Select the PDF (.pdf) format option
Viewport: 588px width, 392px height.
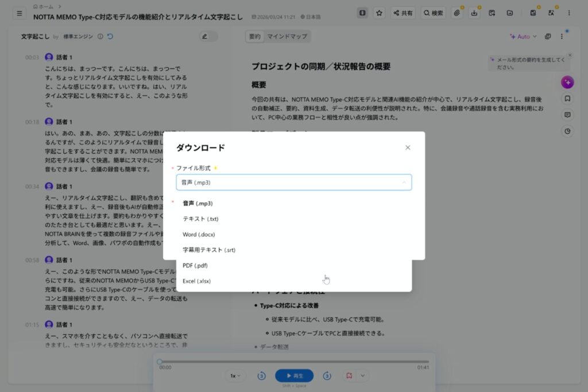coord(195,266)
